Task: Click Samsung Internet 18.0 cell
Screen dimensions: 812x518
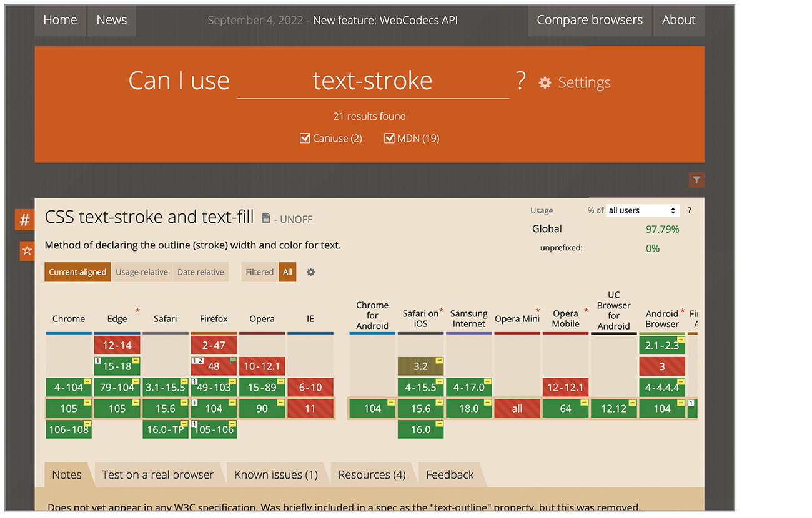Action: (x=469, y=409)
